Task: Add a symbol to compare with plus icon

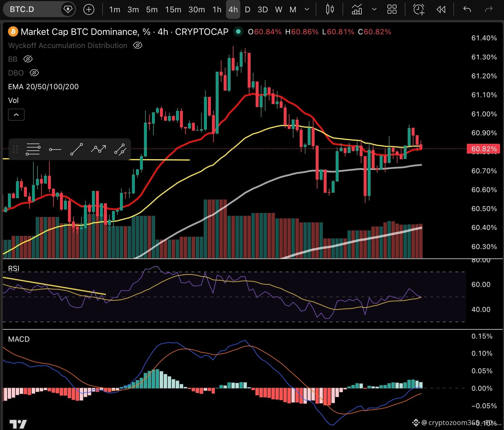Action: pyautogui.click(x=89, y=9)
